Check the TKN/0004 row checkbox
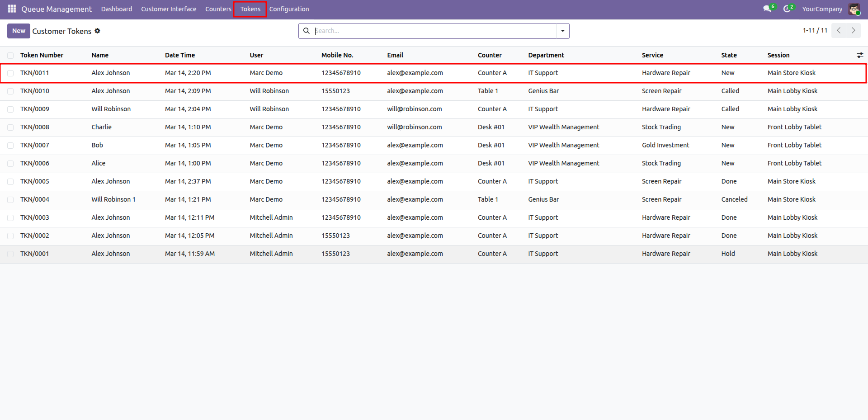 click(10, 199)
